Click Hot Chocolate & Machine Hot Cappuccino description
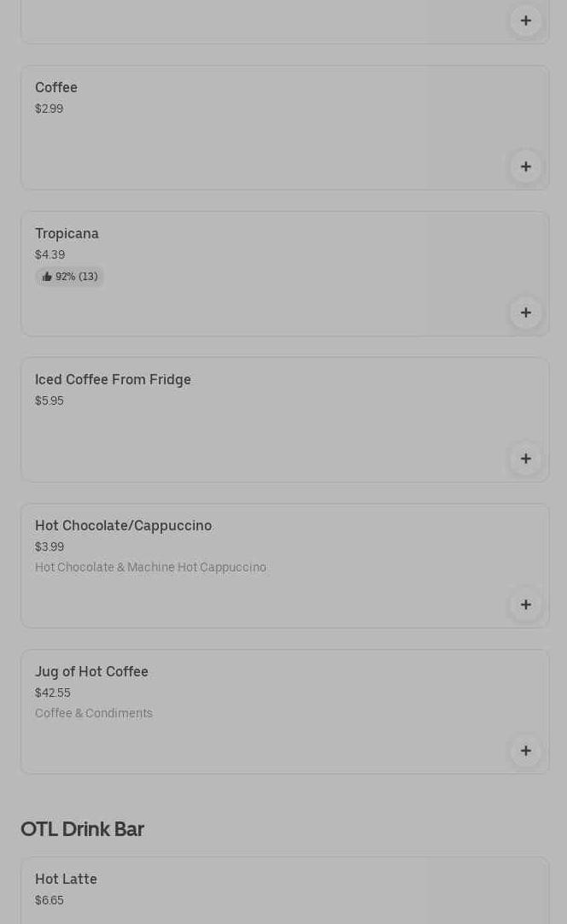567x924 pixels. click(150, 567)
